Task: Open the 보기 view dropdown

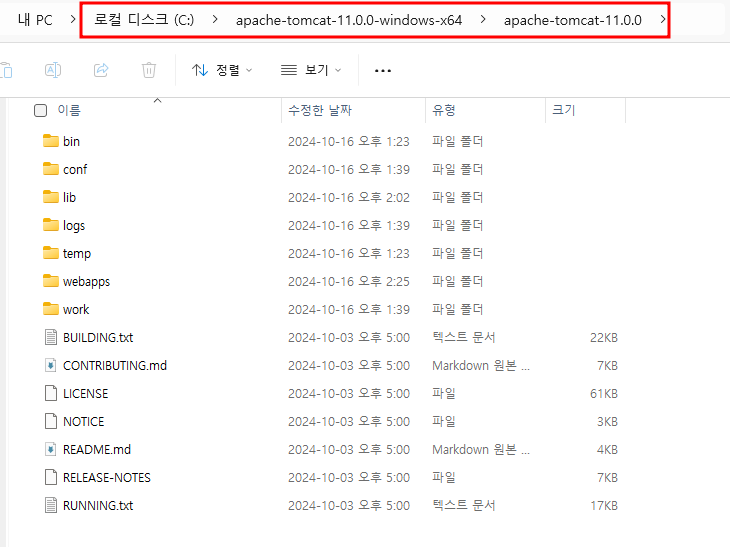Action: click(311, 70)
